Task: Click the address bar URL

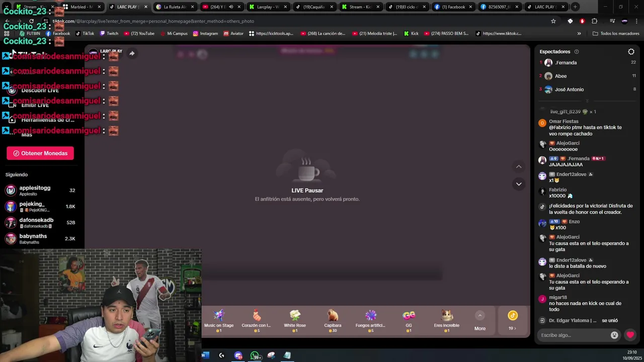Action: (153, 21)
